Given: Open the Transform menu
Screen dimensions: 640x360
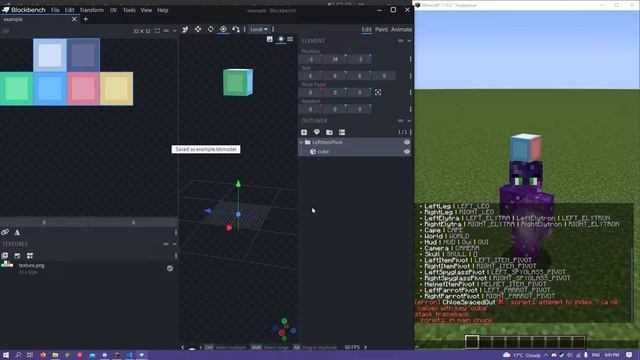Looking at the screenshot, I should [x=91, y=10].
